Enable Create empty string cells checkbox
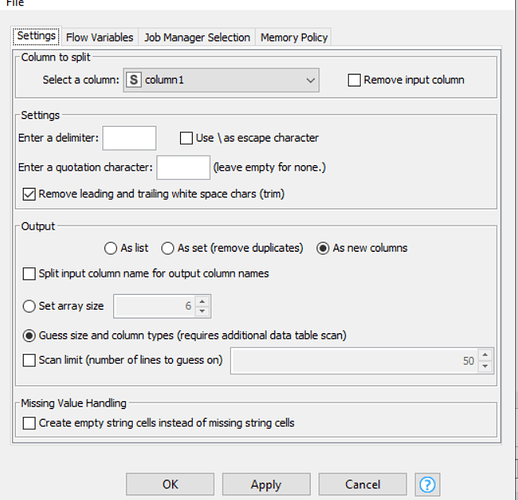The image size is (518, 500). click(x=29, y=423)
